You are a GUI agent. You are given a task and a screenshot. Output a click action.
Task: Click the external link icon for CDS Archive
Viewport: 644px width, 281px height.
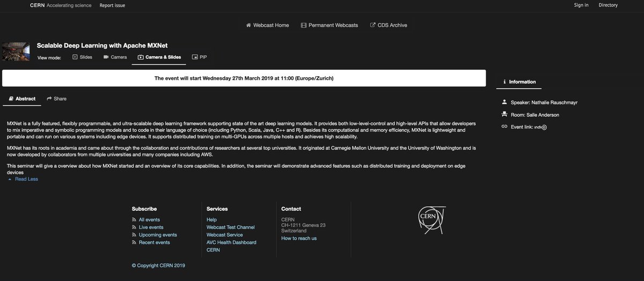(372, 25)
